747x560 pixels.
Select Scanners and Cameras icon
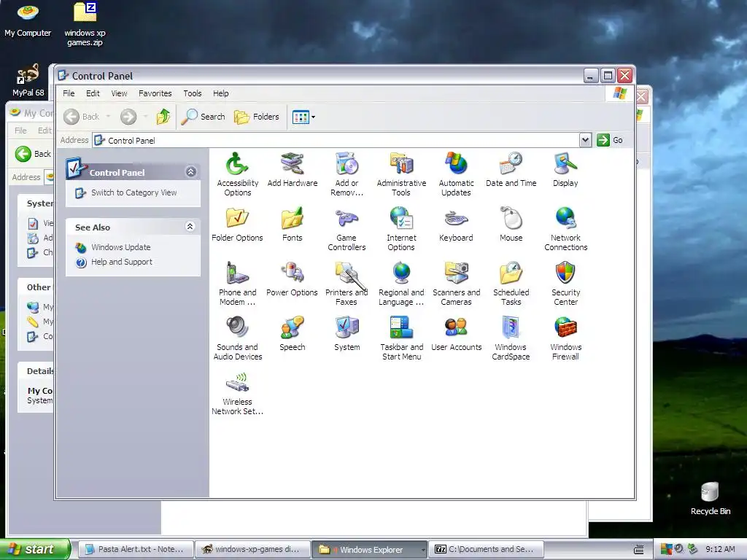pos(456,284)
